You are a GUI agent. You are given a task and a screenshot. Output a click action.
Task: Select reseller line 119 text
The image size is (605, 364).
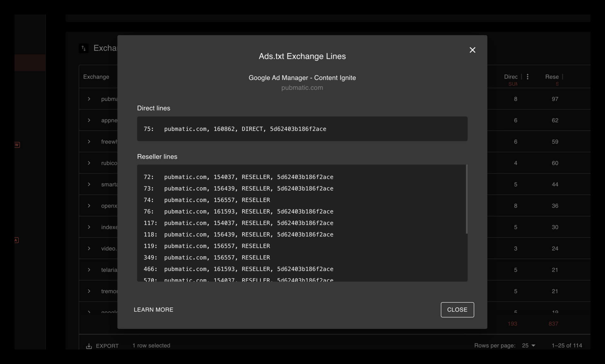207,246
